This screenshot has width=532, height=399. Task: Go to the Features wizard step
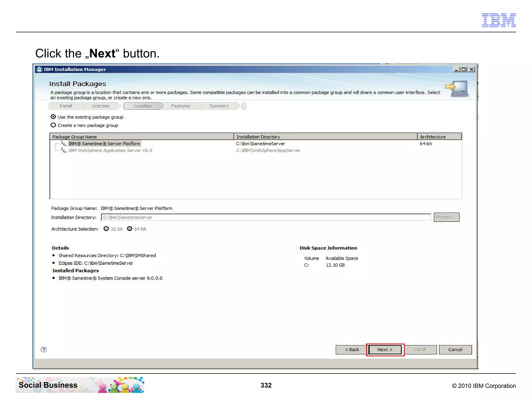(x=181, y=106)
